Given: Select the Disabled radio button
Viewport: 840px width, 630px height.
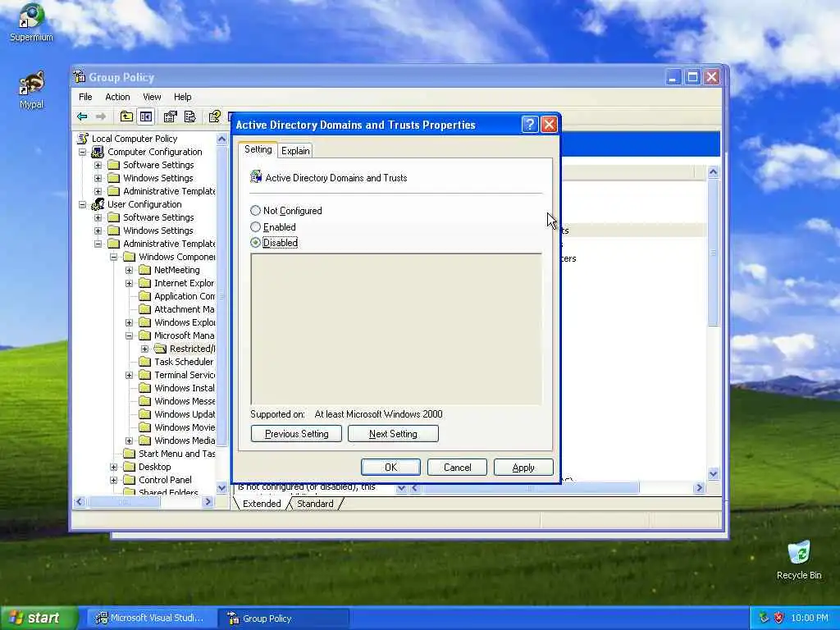Looking at the screenshot, I should (256, 243).
